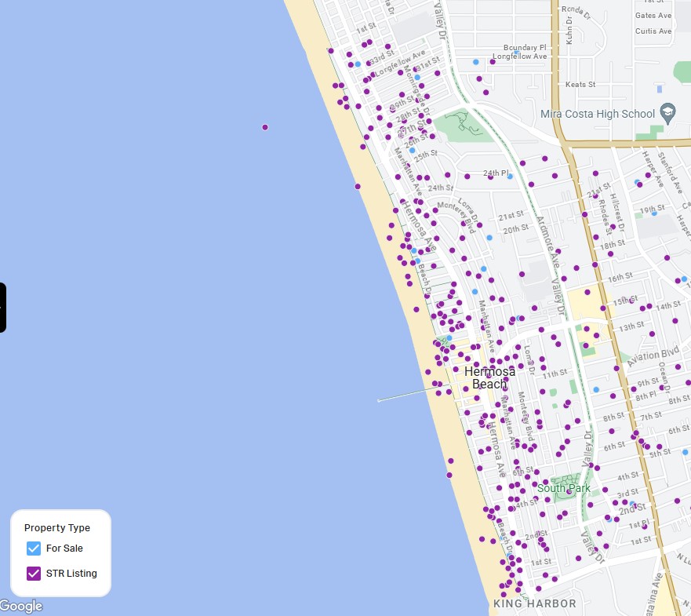Click the 18th St label
This screenshot has width=691, height=616.
point(613,245)
